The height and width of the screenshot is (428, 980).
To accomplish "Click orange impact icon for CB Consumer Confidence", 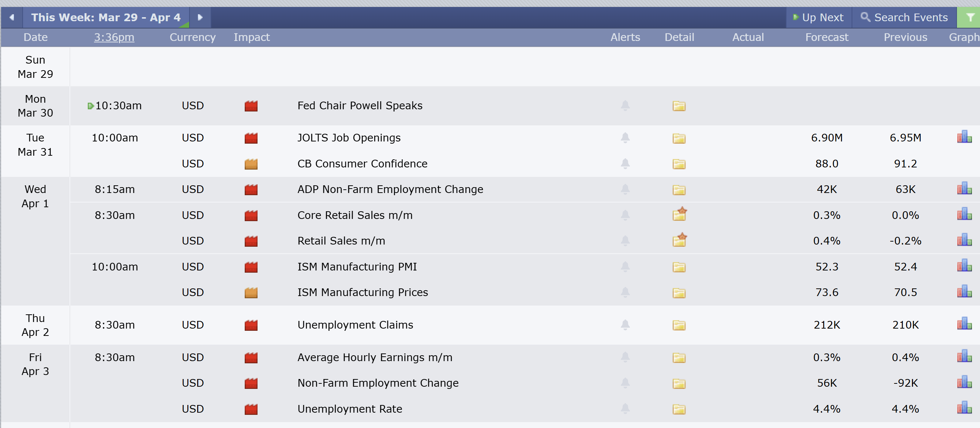I will pyautogui.click(x=251, y=164).
